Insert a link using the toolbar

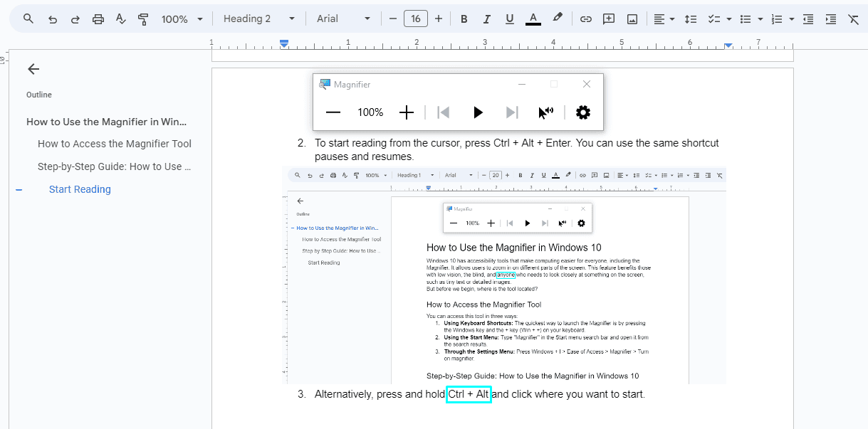pyautogui.click(x=585, y=19)
